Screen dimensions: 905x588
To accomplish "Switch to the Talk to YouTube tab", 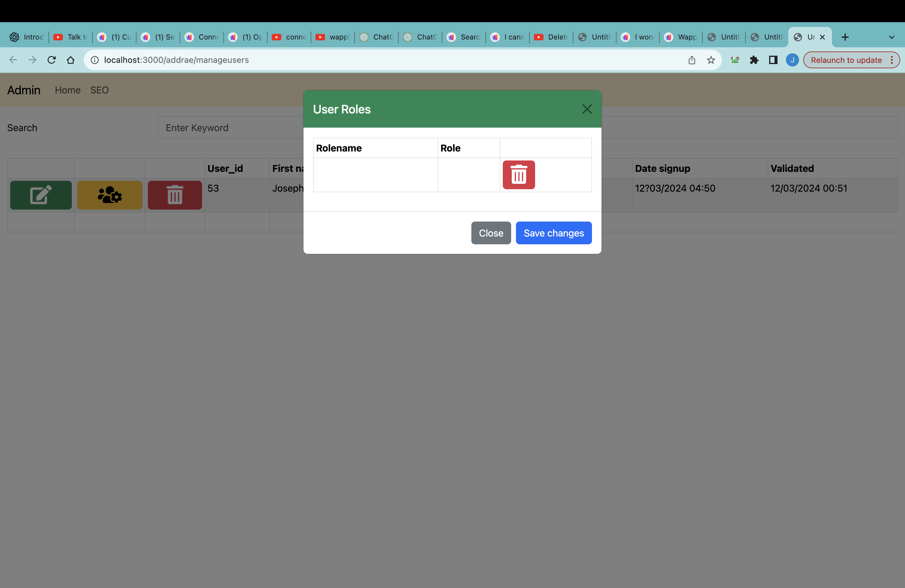I will (71, 37).
